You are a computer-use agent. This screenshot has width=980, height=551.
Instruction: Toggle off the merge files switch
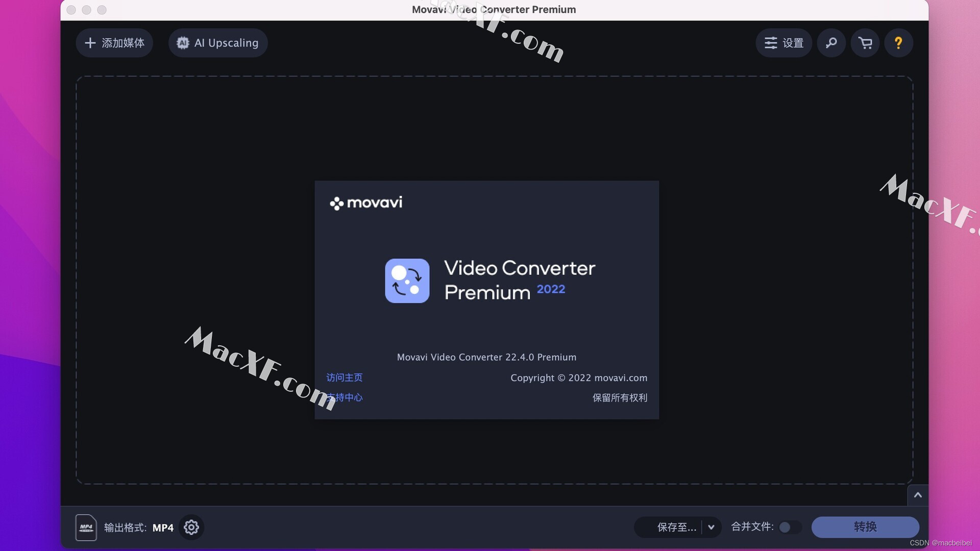click(789, 528)
